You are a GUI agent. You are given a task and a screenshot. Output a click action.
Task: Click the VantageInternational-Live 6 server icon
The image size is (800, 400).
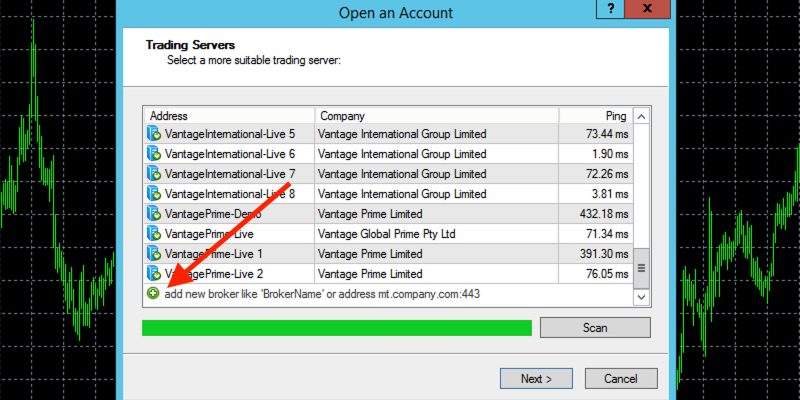[154, 154]
